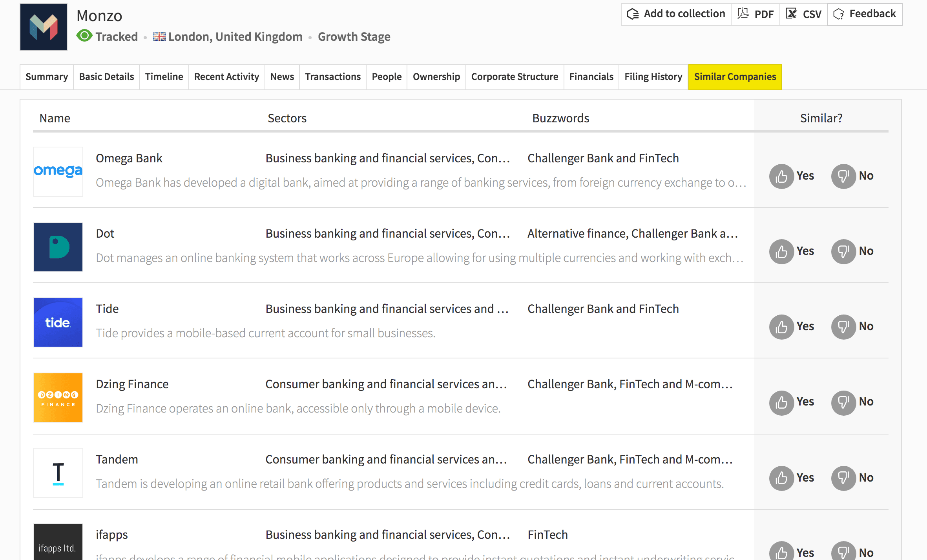Click the Name column header
Image resolution: width=927 pixels, height=560 pixels.
pos(55,118)
